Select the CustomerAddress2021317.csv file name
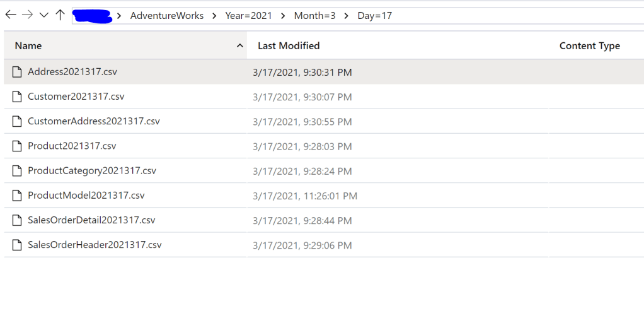The image size is (644, 313). point(94,121)
